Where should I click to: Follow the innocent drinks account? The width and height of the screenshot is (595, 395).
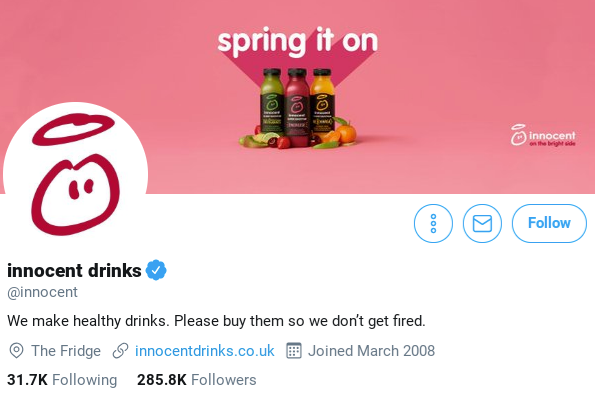tap(549, 223)
